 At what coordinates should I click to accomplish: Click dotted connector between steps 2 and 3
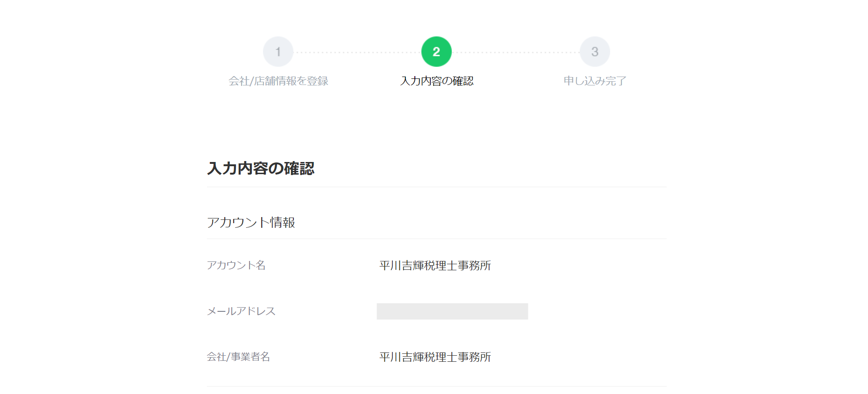515,52
